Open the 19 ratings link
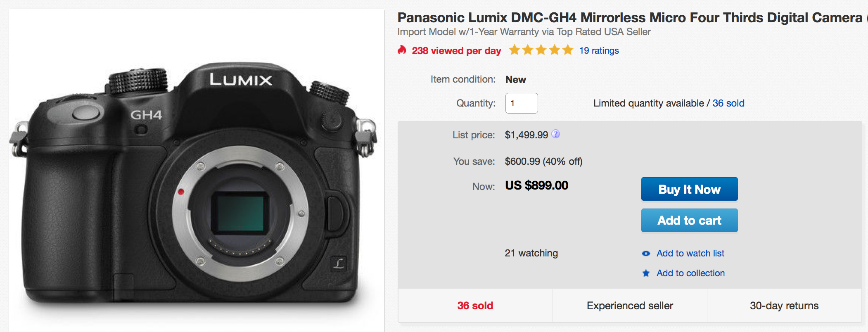 click(599, 50)
